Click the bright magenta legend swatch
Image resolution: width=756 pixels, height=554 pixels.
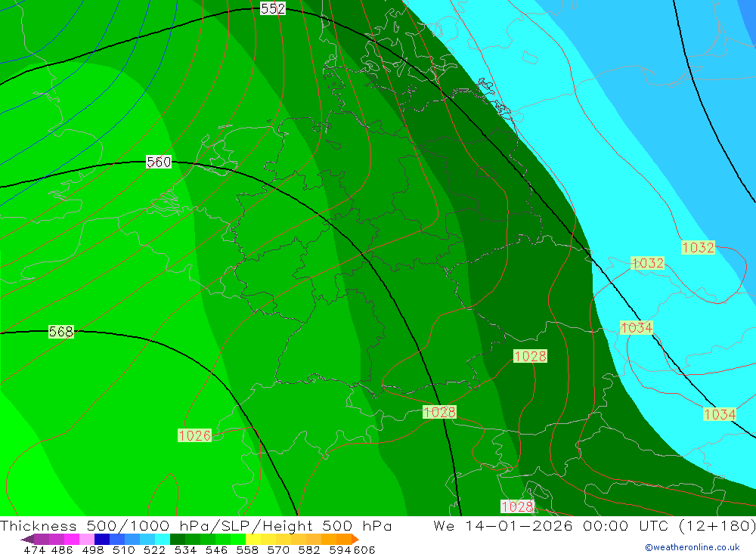tap(71, 539)
